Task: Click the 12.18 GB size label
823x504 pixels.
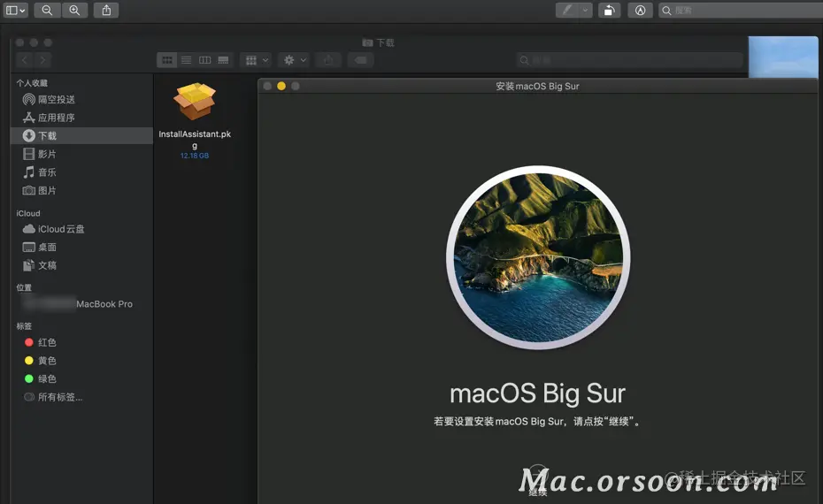Action: pyautogui.click(x=195, y=156)
